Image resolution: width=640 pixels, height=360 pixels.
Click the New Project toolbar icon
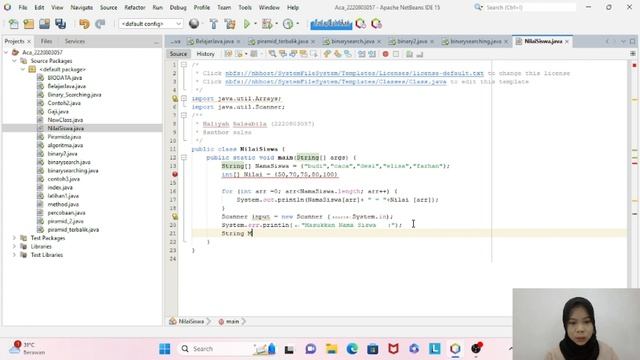[x=29, y=24]
